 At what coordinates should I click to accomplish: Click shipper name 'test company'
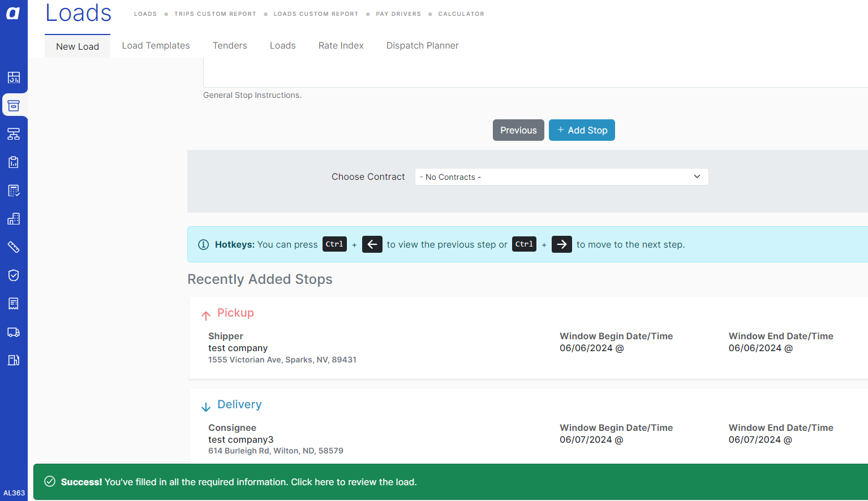tap(238, 348)
